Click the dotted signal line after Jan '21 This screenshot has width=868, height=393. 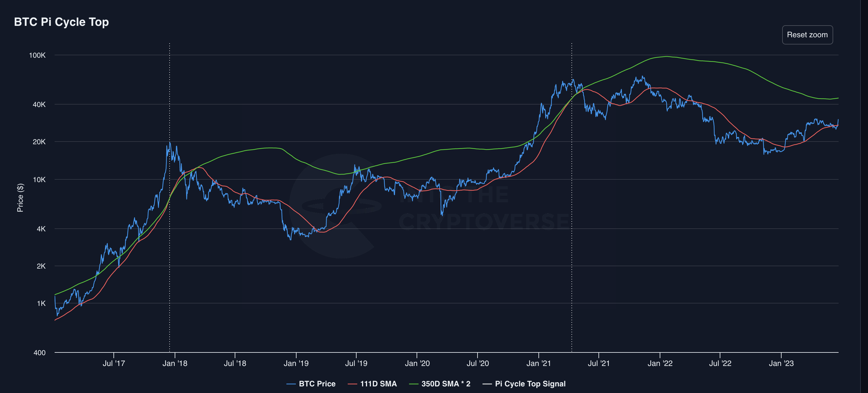tap(571, 270)
